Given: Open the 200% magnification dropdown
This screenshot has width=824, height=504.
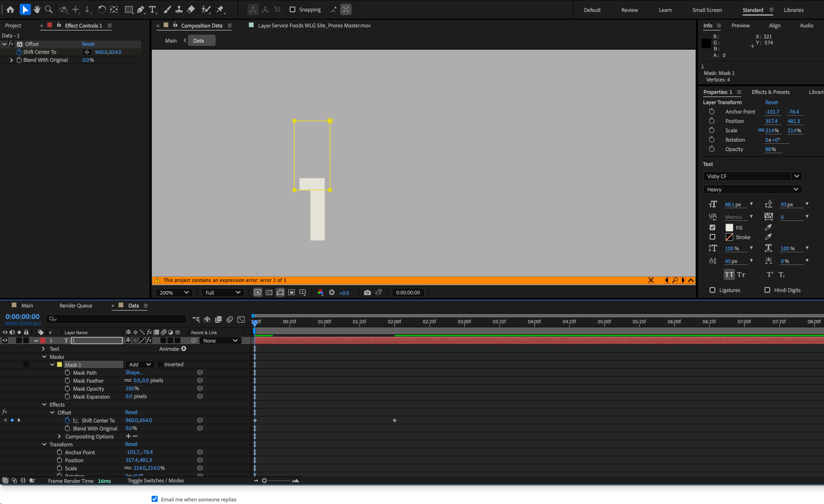Looking at the screenshot, I should 174,293.
